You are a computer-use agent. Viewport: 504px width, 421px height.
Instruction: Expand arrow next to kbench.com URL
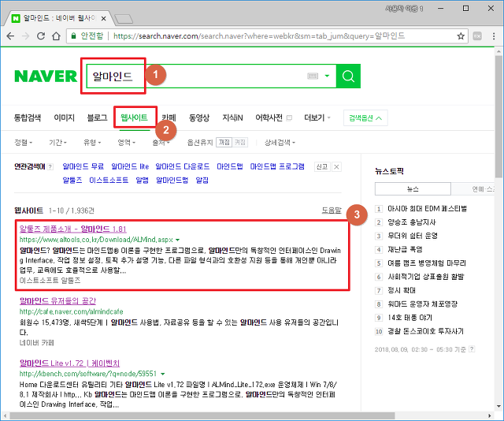coord(163,374)
